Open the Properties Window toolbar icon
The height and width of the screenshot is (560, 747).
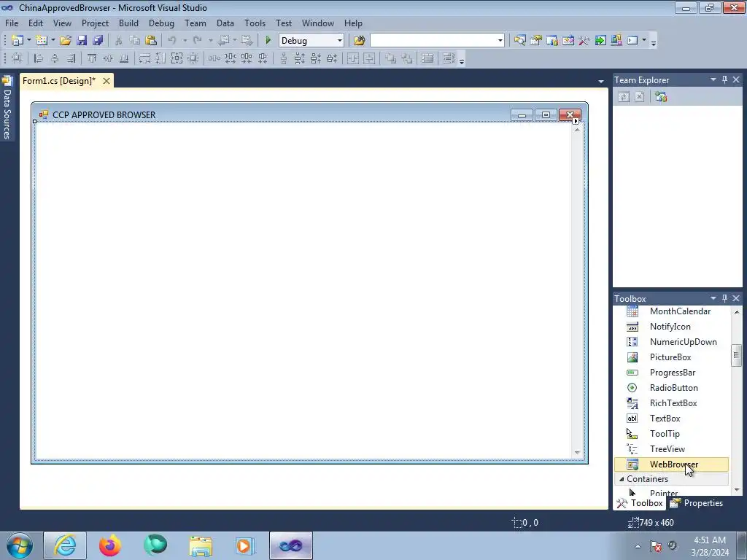[535, 41]
